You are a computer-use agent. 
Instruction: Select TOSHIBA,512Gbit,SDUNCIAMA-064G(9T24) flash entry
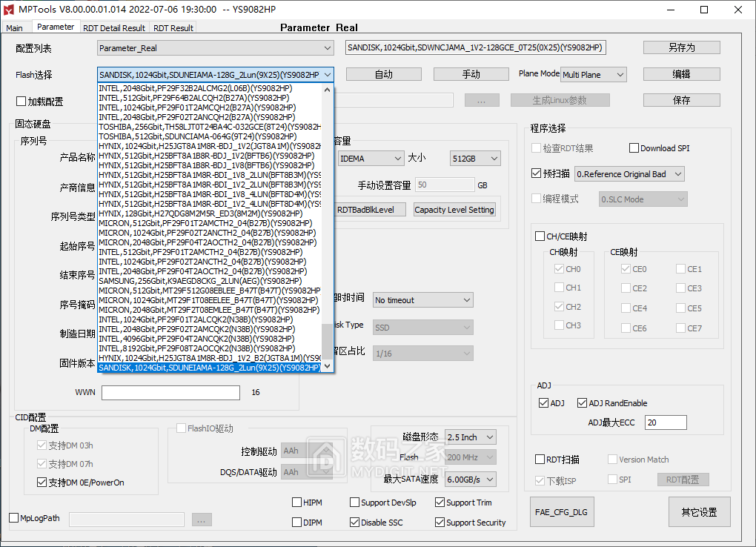(209, 136)
